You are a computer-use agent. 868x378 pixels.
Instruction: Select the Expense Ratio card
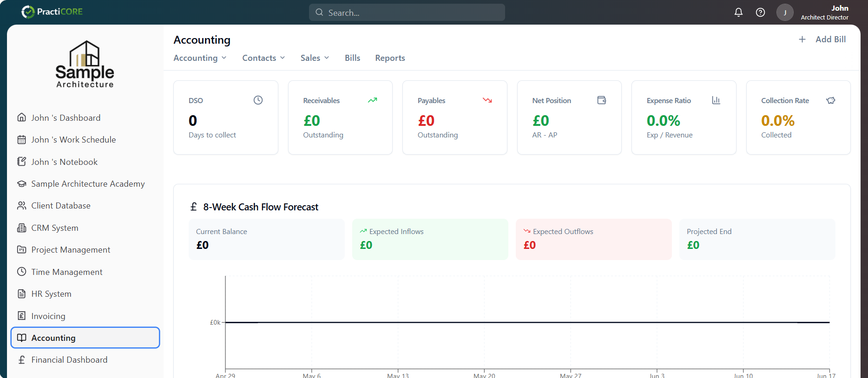tap(684, 117)
